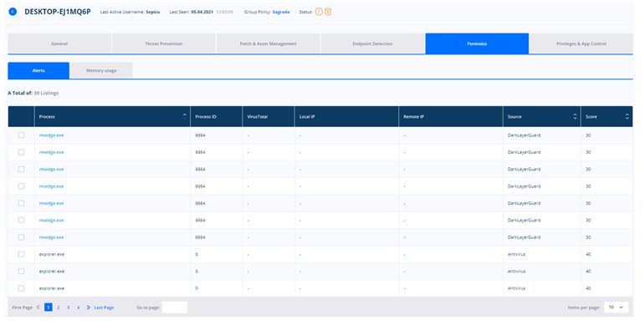
Task: Click the orange database status icon
Action: coord(328,12)
